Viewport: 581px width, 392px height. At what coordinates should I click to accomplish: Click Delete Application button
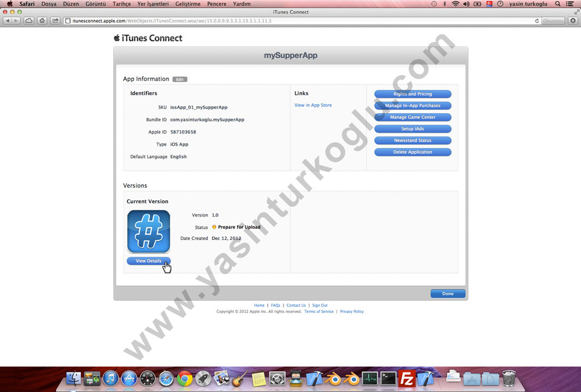click(x=413, y=152)
